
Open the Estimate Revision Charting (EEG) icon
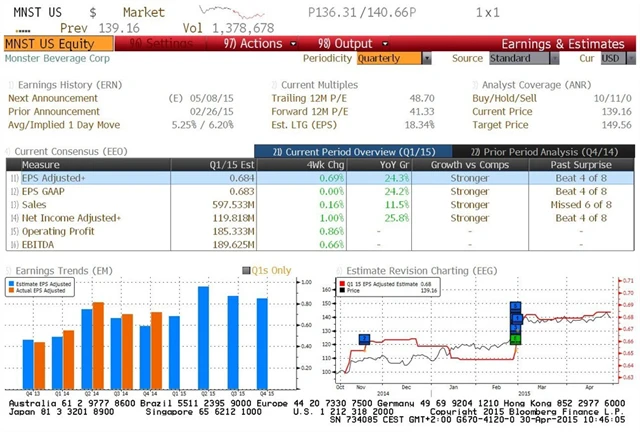tap(342, 270)
